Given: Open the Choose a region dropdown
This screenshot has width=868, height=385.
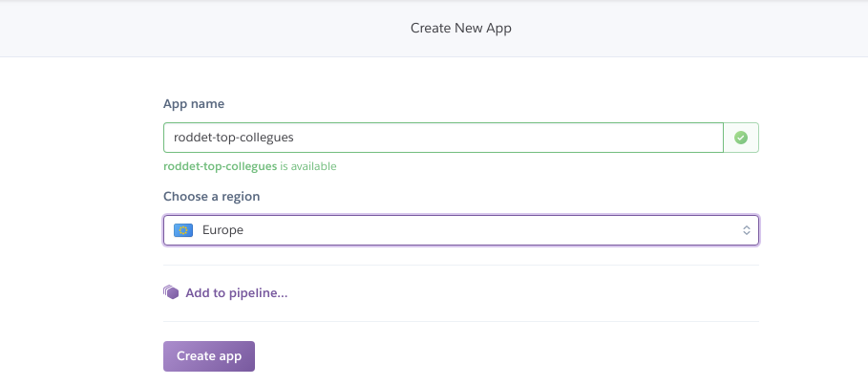Looking at the screenshot, I should 460,230.
